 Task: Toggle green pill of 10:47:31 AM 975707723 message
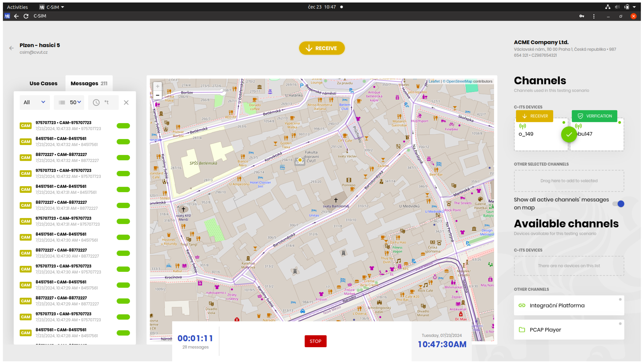123,221
